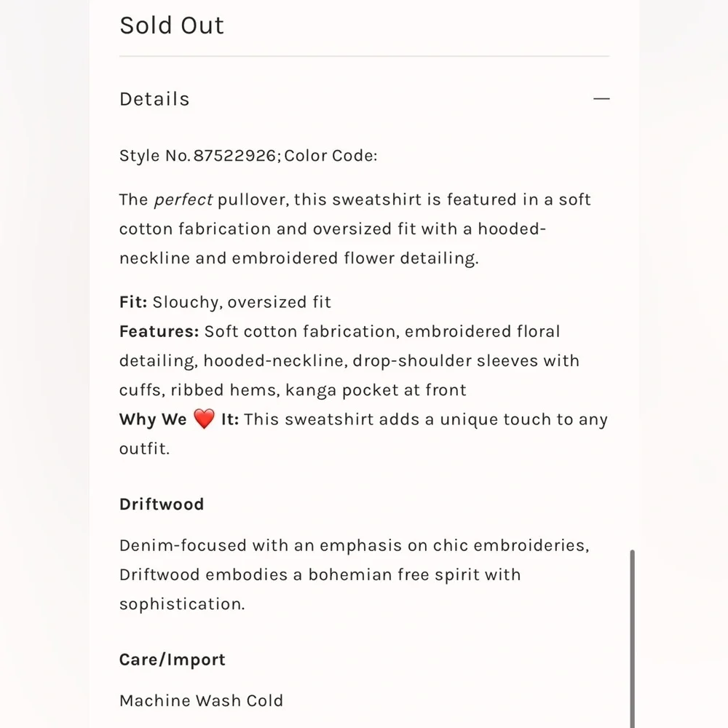Click the Details section header
The image size is (728, 728).
154,99
